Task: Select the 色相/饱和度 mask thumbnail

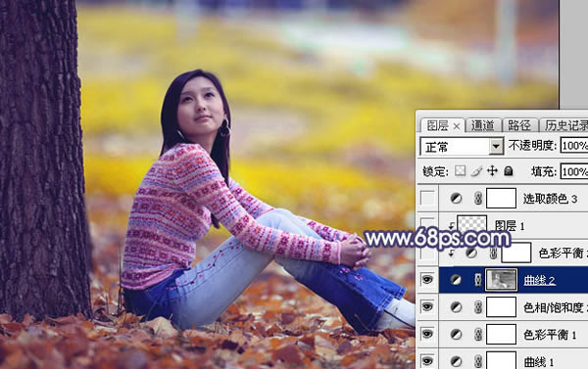Action: point(501,307)
